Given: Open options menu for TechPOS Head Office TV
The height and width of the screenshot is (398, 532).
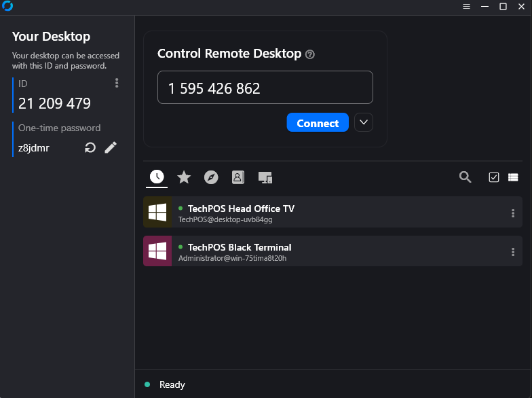Looking at the screenshot, I should pyautogui.click(x=512, y=213).
